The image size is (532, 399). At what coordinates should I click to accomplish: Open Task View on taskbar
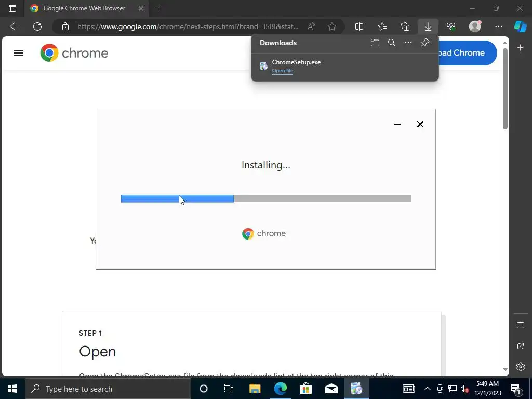point(229,389)
